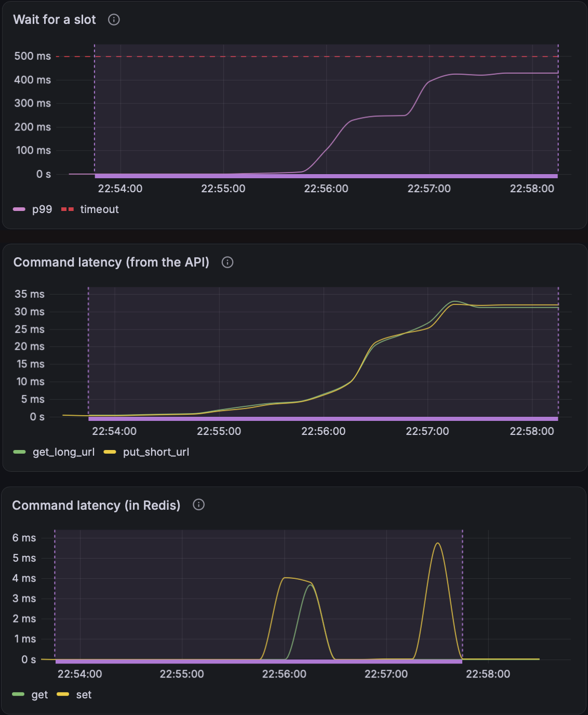
Task: Click the purple p99 legend color swatch
Action: pos(19,209)
